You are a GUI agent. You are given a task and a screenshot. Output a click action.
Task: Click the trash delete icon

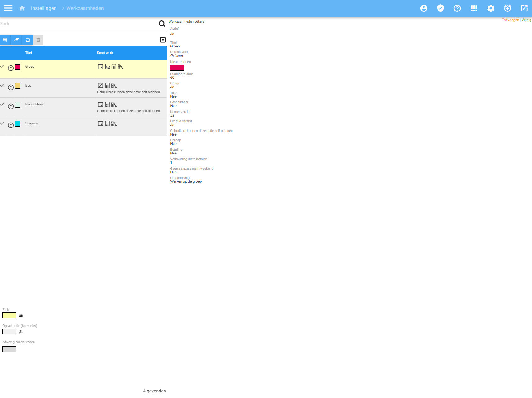(38, 40)
